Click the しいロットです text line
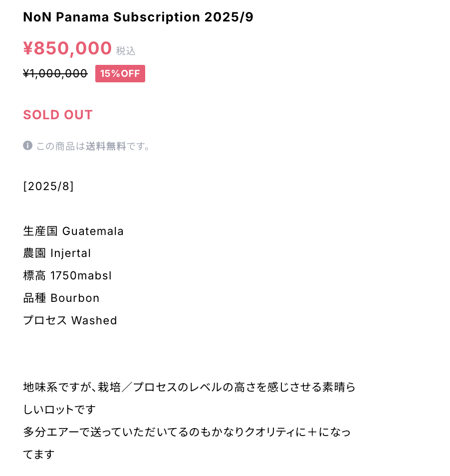This screenshot has width=450, height=476. [x=59, y=410]
